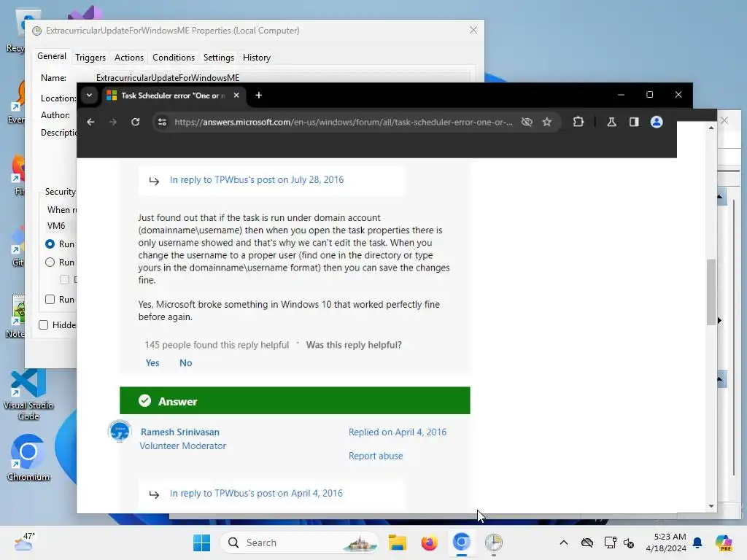Screen dimensions: 747x560
Task: Click the Chromium taskbar icon
Action: pos(461,542)
